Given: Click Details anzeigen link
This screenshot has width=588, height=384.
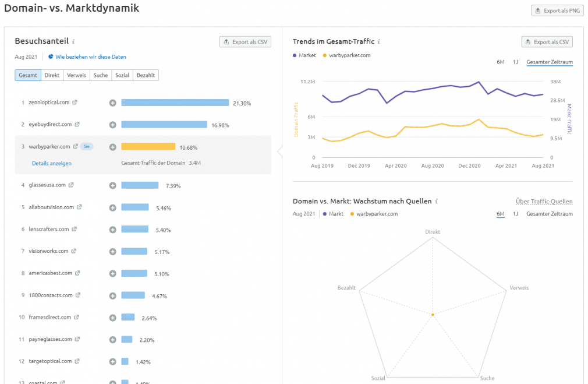Looking at the screenshot, I should [52, 163].
